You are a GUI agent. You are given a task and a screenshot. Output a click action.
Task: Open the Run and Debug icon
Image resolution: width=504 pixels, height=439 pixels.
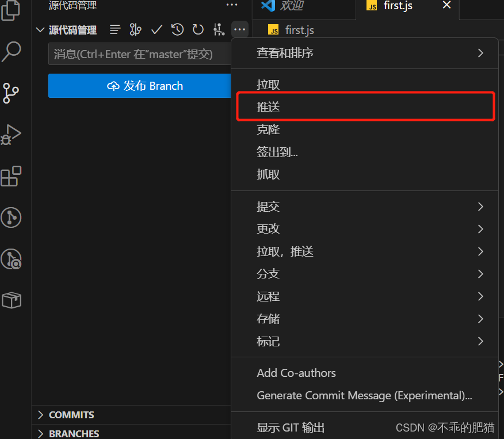click(x=11, y=135)
